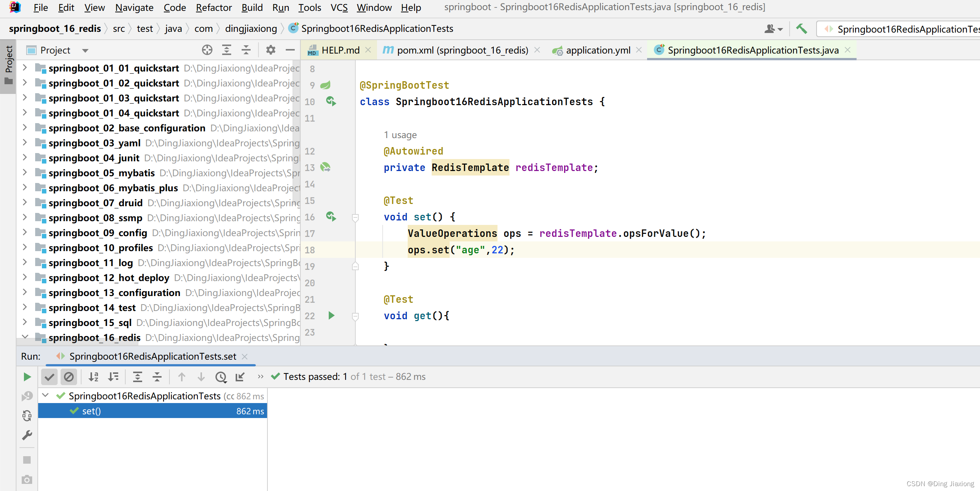Screen dimensions: 980x491
Task: Click run class gutter icon line 10
Action: (331, 101)
